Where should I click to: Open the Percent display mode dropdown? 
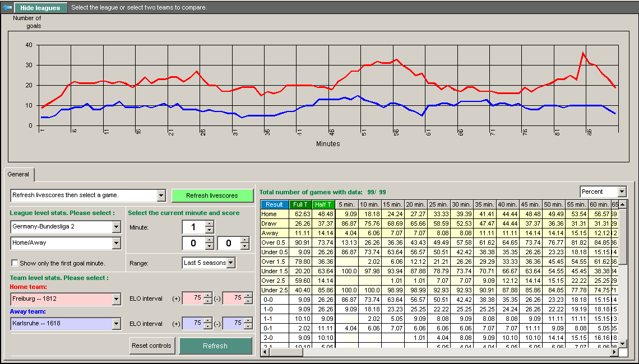coord(621,192)
